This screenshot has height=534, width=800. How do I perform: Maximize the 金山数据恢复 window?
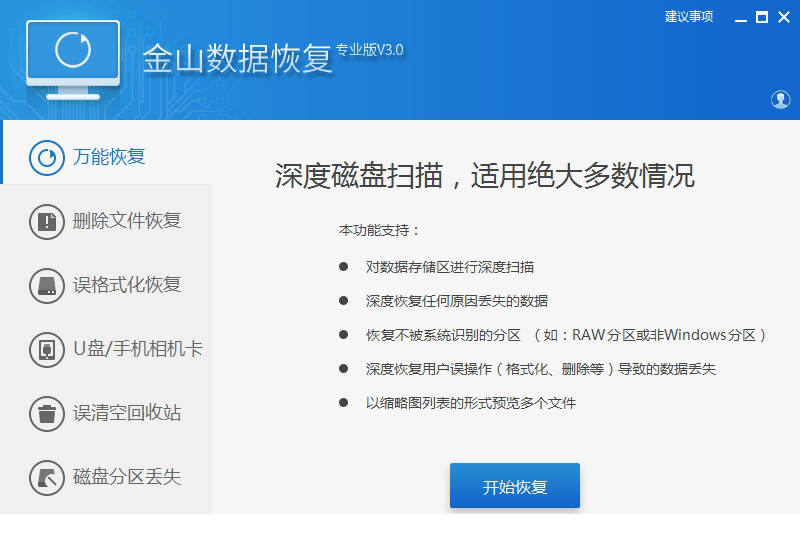click(x=762, y=17)
